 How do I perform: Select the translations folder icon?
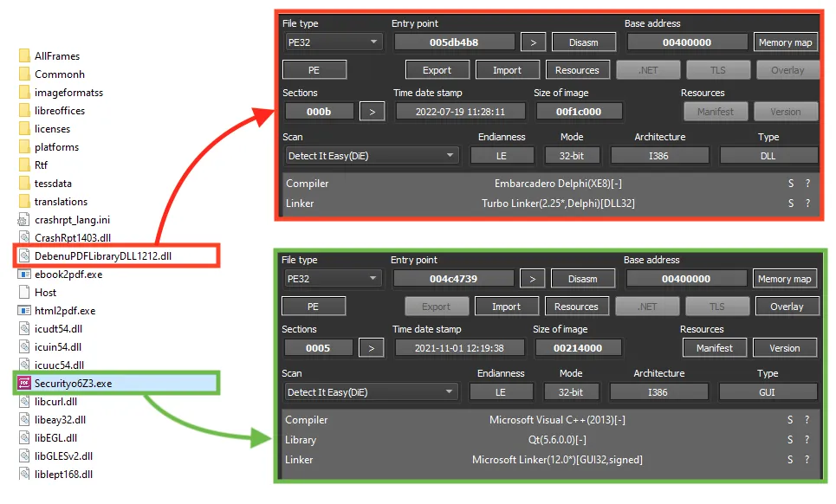(24, 201)
